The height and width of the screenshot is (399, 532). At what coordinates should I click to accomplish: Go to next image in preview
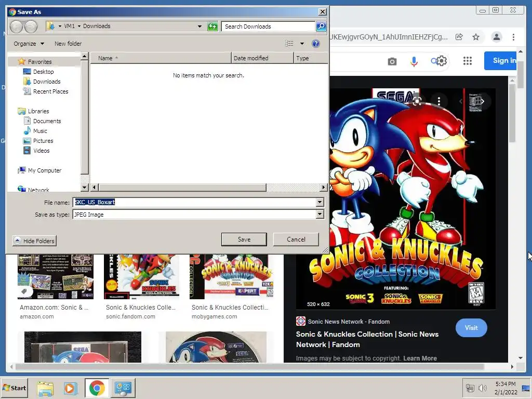(482, 101)
